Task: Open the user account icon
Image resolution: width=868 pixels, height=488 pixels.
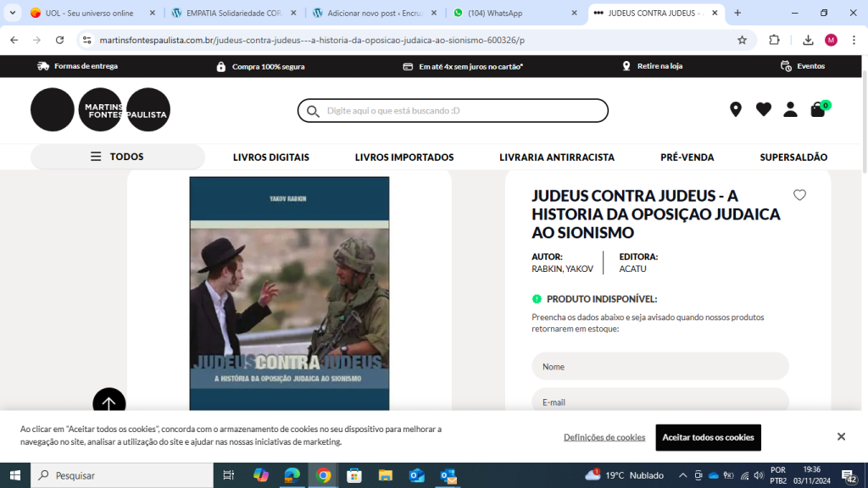Action: pos(790,109)
